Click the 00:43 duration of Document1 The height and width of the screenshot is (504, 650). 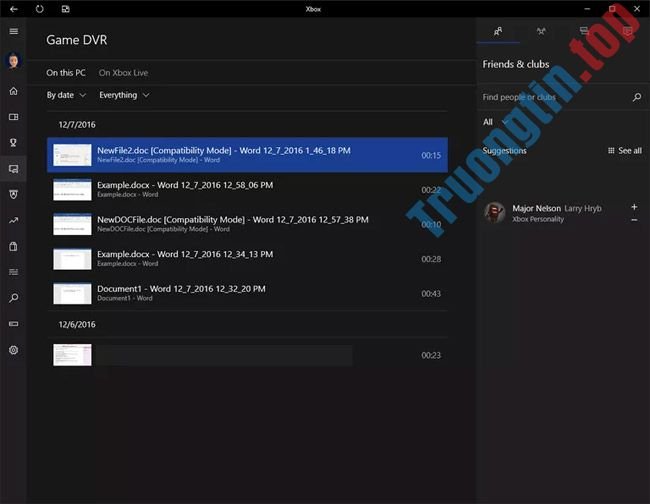click(x=431, y=293)
